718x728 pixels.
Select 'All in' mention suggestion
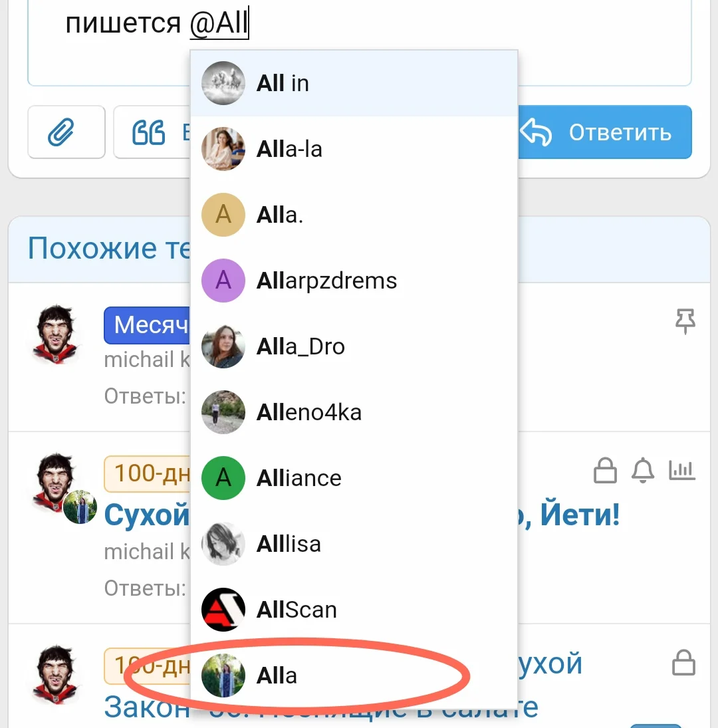click(x=354, y=83)
